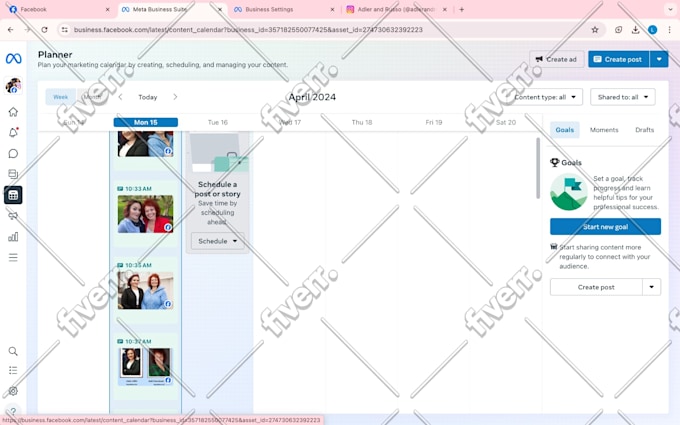Image resolution: width=680 pixels, height=425 pixels.
Task: Open the 10:35 AM scheduled post thumbnail
Action: 145,290
